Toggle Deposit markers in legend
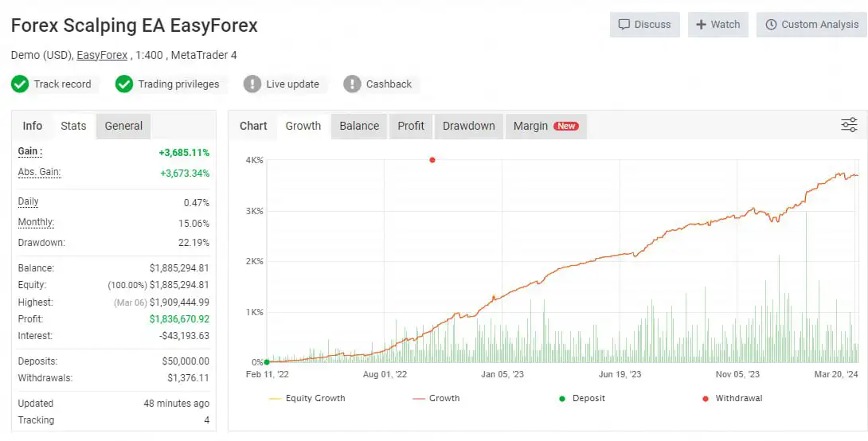The width and height of the screenshot is (868, 441). pyautogui.click(x=581, y=398)
